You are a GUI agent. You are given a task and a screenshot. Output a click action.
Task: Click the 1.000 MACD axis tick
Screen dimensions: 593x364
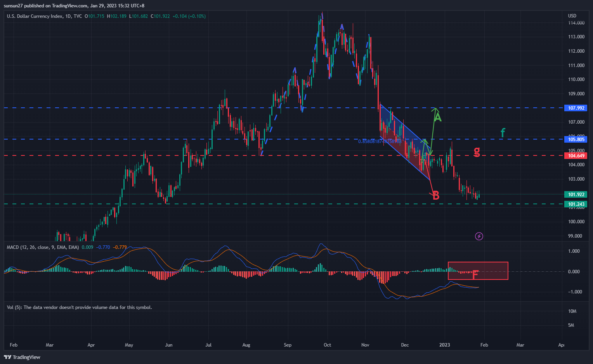point(574,251)
